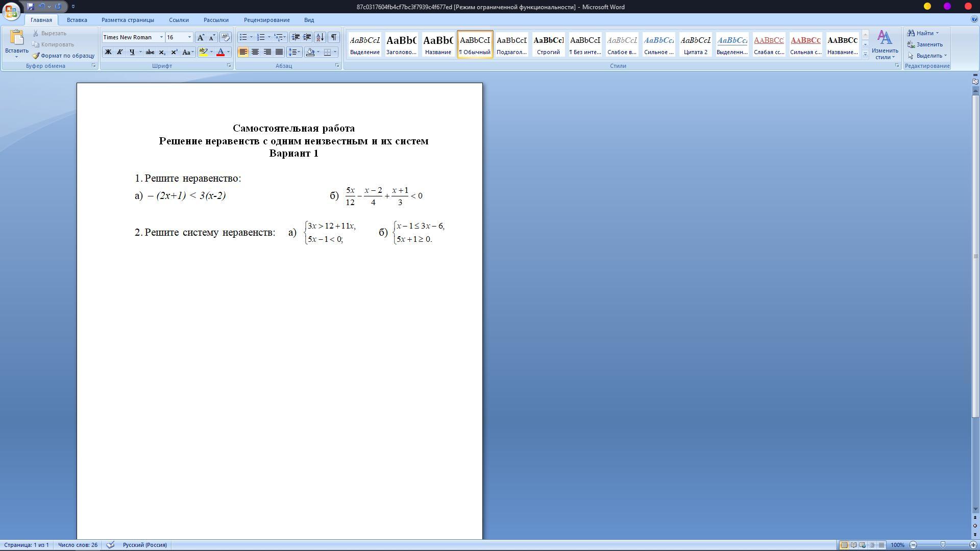Screen dimensions: 980x551
Task: Open the Рецензирование tab
Action: 266,20
